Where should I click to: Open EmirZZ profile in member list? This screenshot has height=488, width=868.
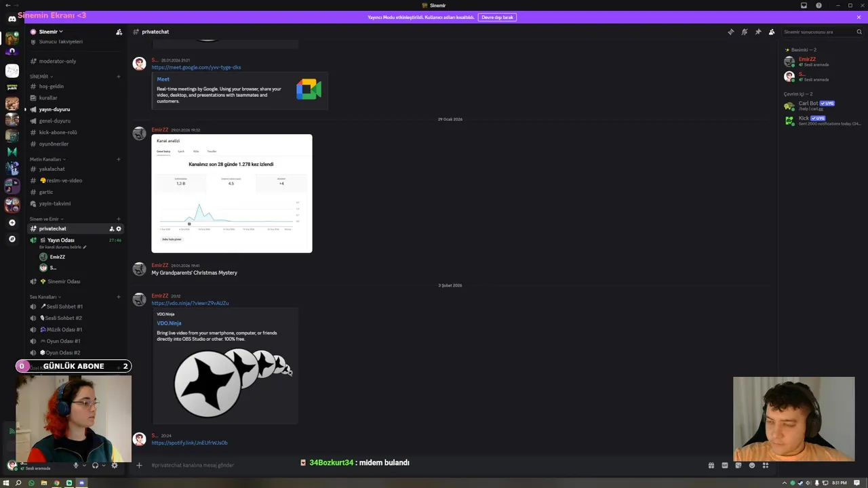822,62
